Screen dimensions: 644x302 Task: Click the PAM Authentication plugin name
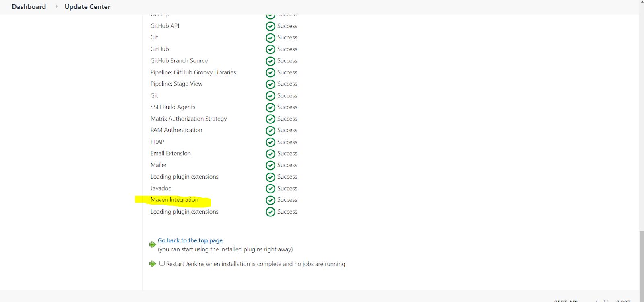(x=176, y=130)
